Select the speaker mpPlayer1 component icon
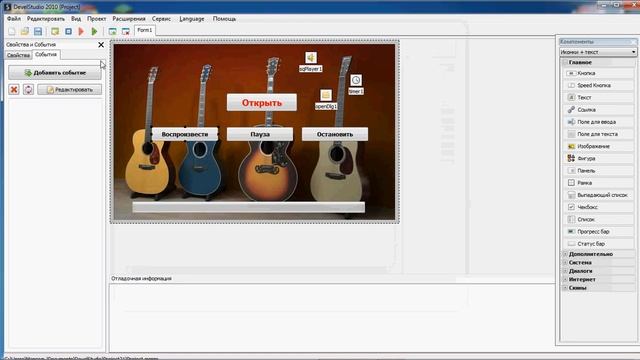640x360 pixels. pos(311,58)
